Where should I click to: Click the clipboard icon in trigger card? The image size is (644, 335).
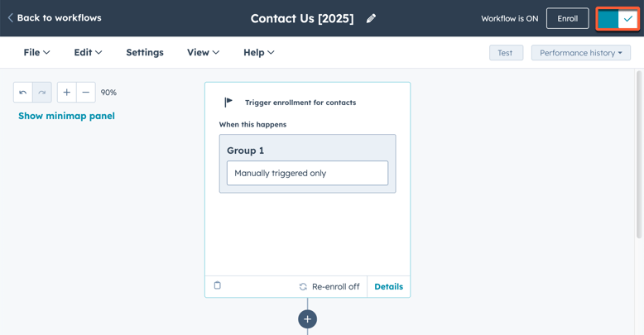pyautogui.click(x=218, y=285)
